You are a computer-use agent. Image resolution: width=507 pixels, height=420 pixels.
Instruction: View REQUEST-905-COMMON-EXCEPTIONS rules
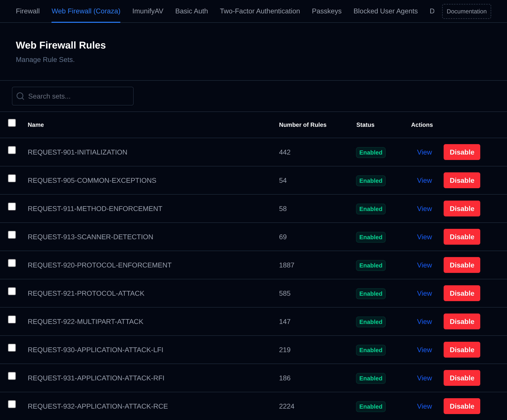coord(424,180)
